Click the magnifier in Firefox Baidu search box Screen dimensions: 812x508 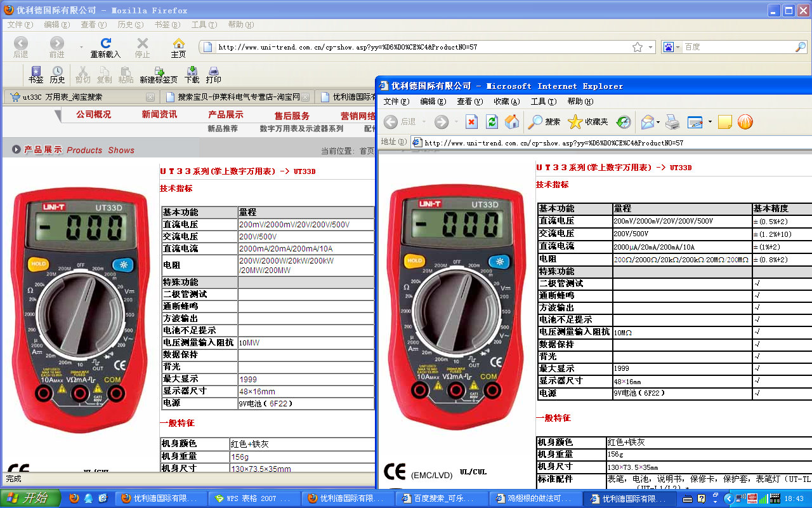point(800,47)
